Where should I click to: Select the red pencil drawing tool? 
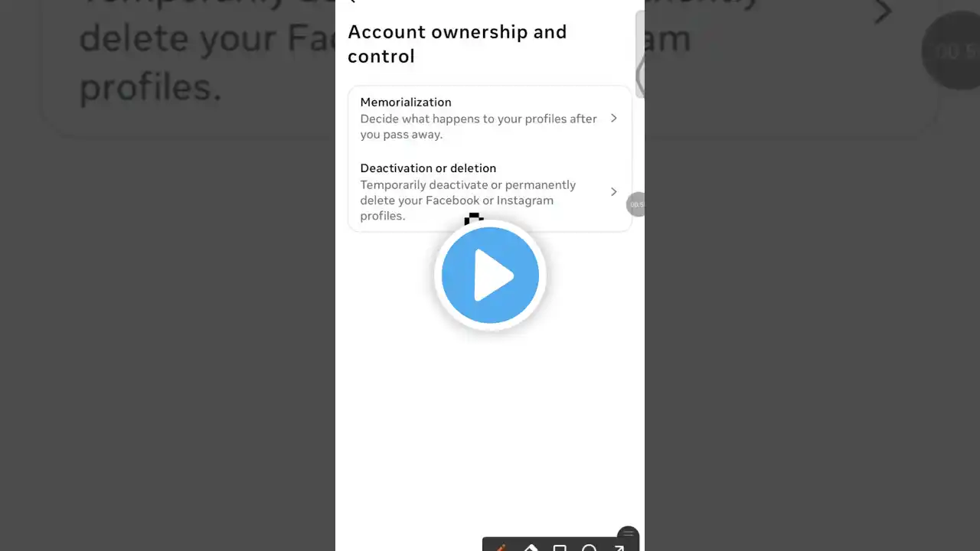click(x=501, y=547)
